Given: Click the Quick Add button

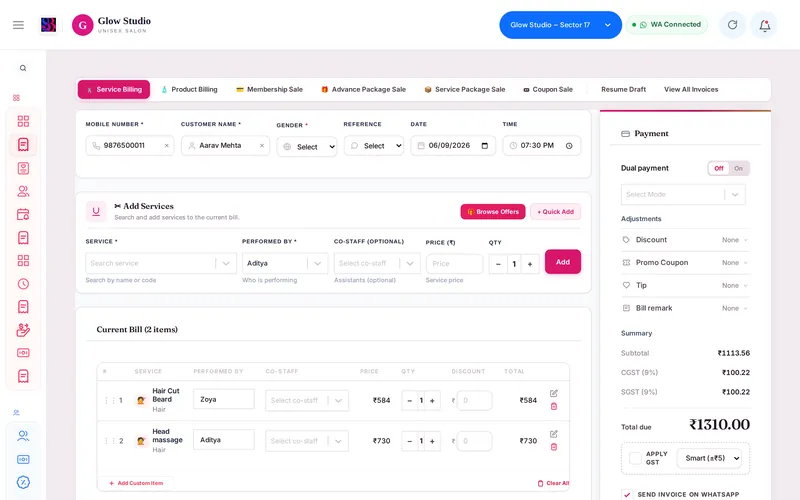Looking at the screenshot, I should (x=555, y=212).
